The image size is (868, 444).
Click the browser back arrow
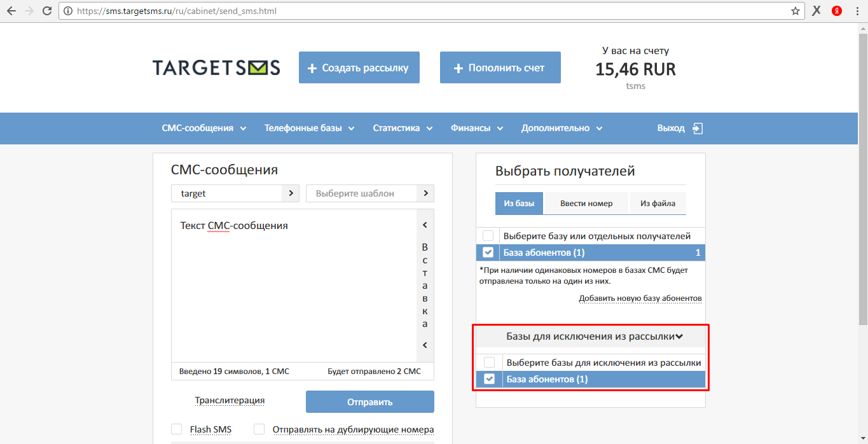pyautogui.click(x=11, y=11)
